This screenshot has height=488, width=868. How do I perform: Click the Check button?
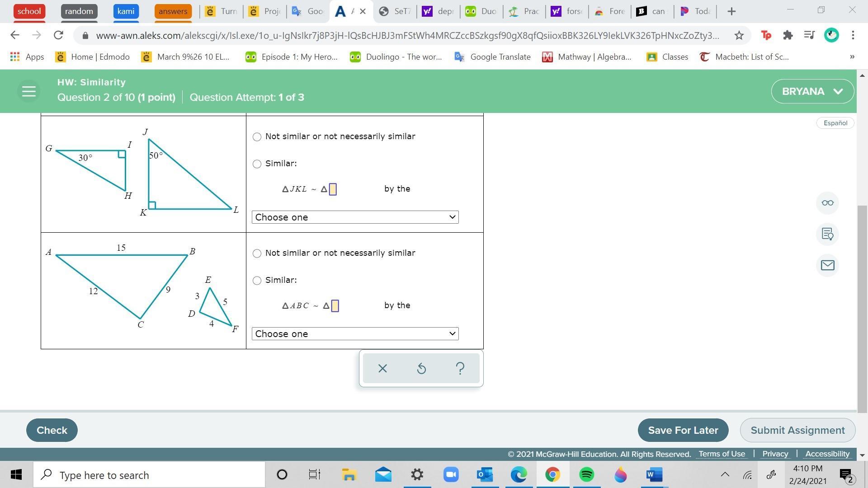pos(52,430)
